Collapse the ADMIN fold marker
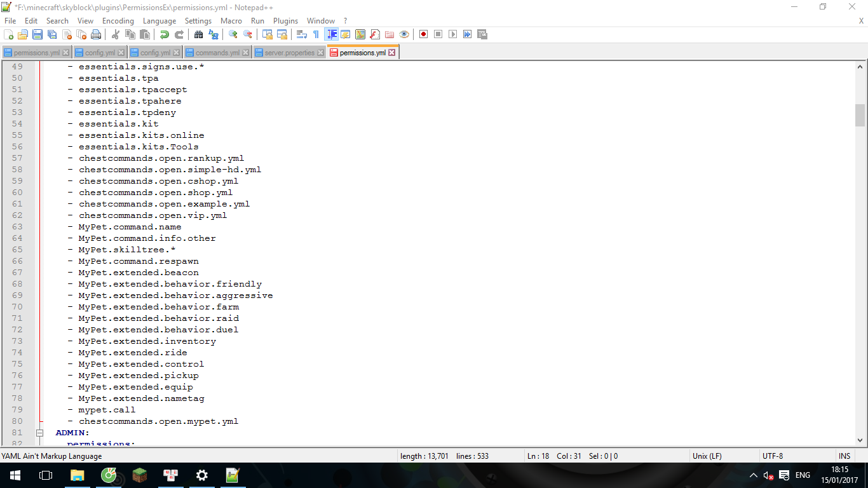The width and height of the screenshot is (868, 488). point(39,433)
